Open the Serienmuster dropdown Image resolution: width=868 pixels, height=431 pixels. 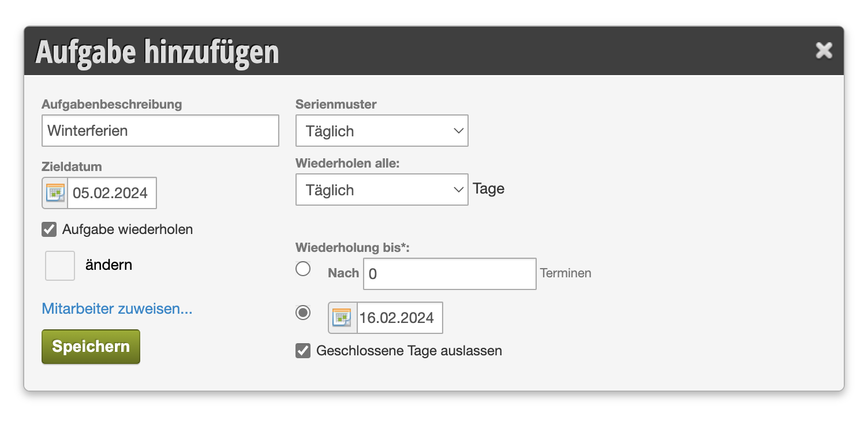tap(382, 131)
